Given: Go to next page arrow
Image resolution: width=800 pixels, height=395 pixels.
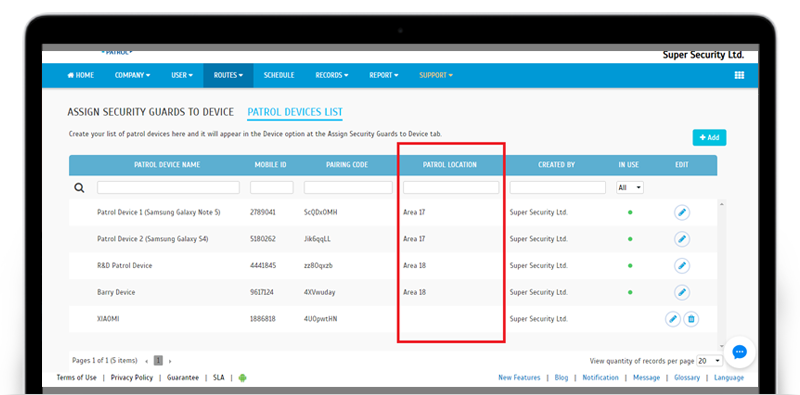Looking at the screenshot, I should [170, 361].
